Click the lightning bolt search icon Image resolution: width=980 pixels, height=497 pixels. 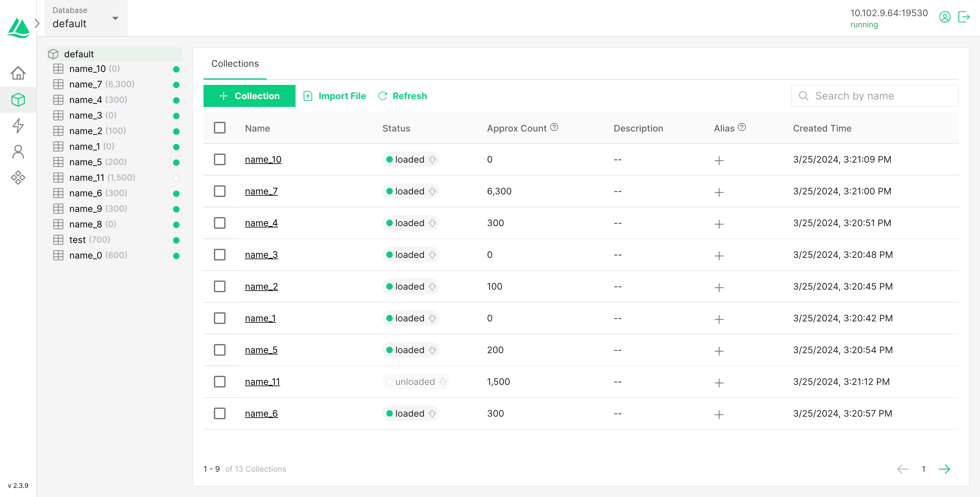point(18,125)
